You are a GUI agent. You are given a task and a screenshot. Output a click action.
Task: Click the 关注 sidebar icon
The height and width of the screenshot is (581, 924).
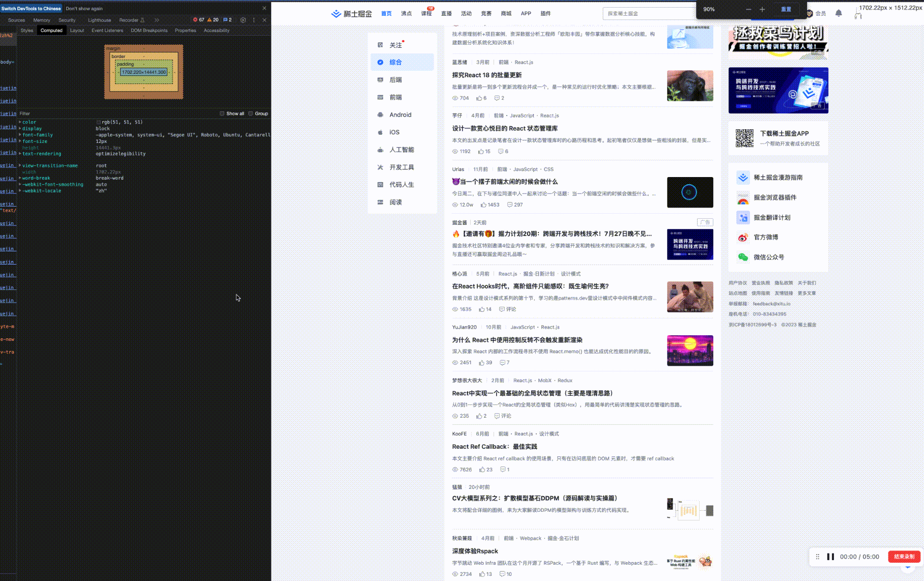tap(380, 45)
